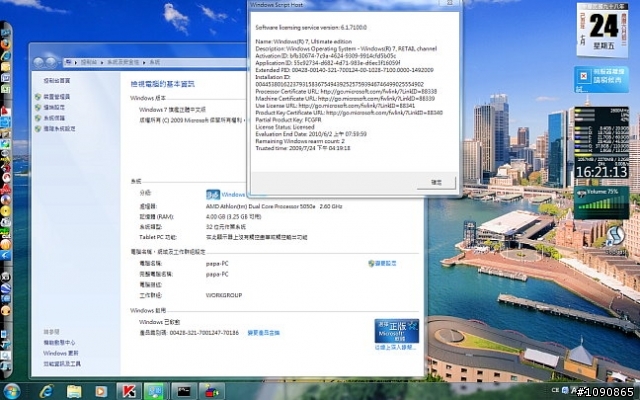Image resolution: width=640 pixels, height=400 pixels.
Task: Select the computer name value papa-PC
Action: [217, 264]
